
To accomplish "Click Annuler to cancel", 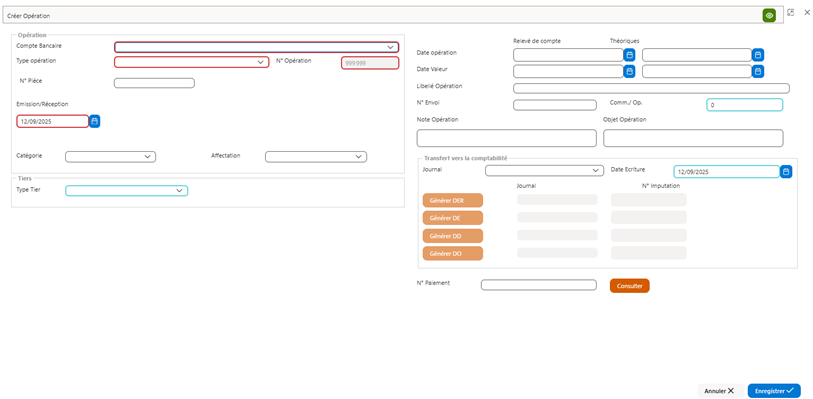I will (721, 391).
